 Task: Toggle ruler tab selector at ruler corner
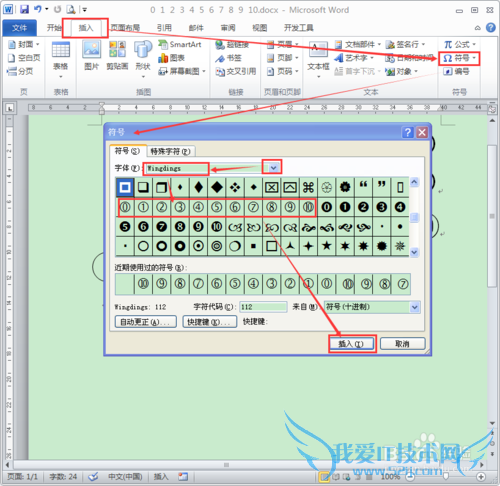point(9,107)
